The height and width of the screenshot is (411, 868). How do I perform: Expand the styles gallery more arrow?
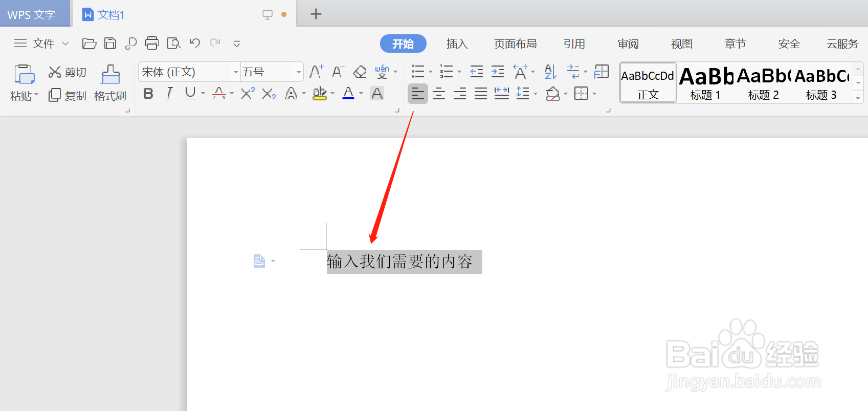click(858, 97)
